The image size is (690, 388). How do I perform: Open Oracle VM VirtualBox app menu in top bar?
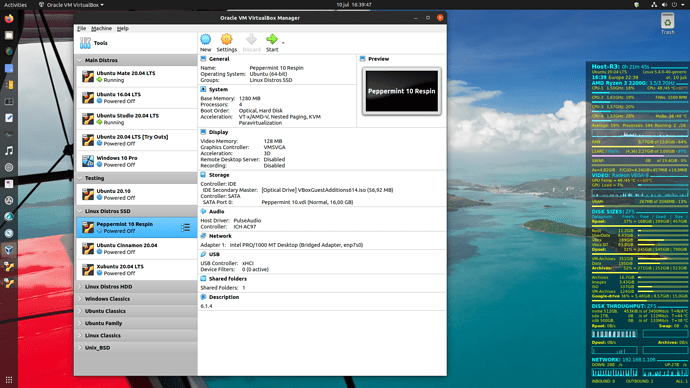pyautogui.click(x=72, y=5)
